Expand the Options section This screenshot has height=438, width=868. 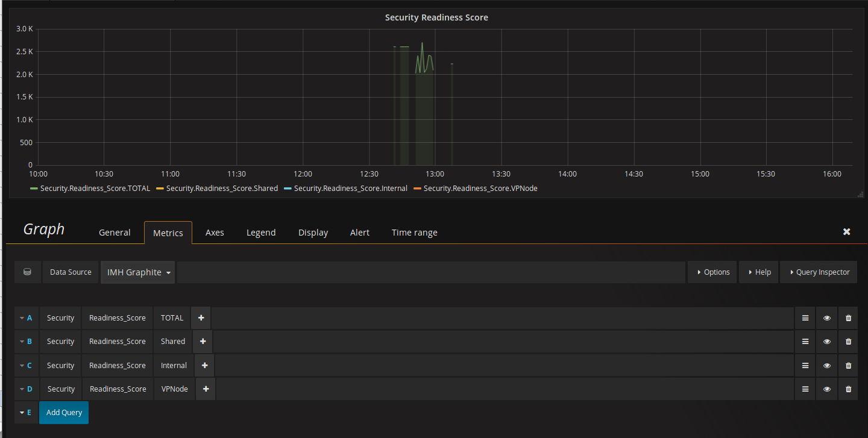click(712, 272)
